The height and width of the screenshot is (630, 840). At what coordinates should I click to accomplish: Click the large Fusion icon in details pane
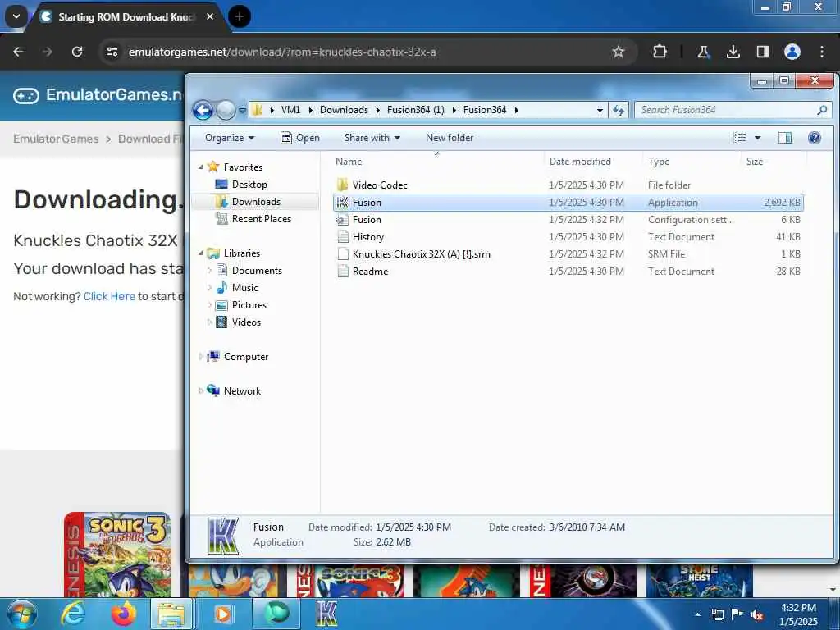click(222, 536)
